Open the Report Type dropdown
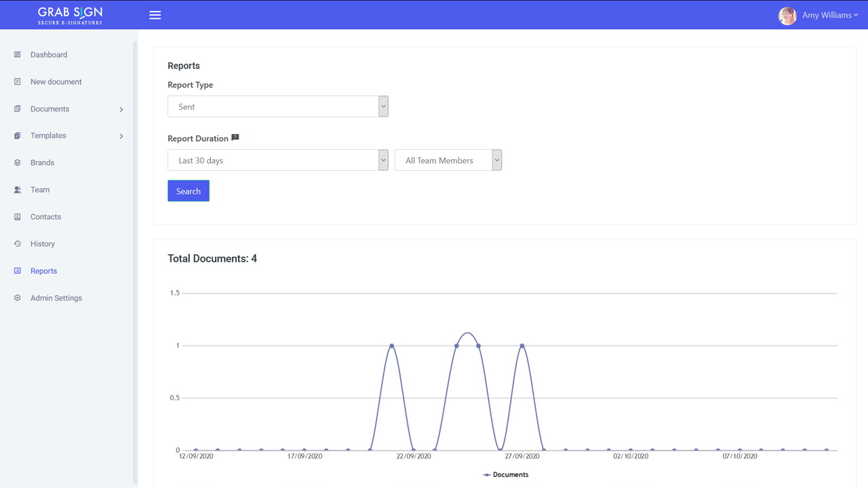The width and height of the screenshot is (868, 488). click(277, 106)
